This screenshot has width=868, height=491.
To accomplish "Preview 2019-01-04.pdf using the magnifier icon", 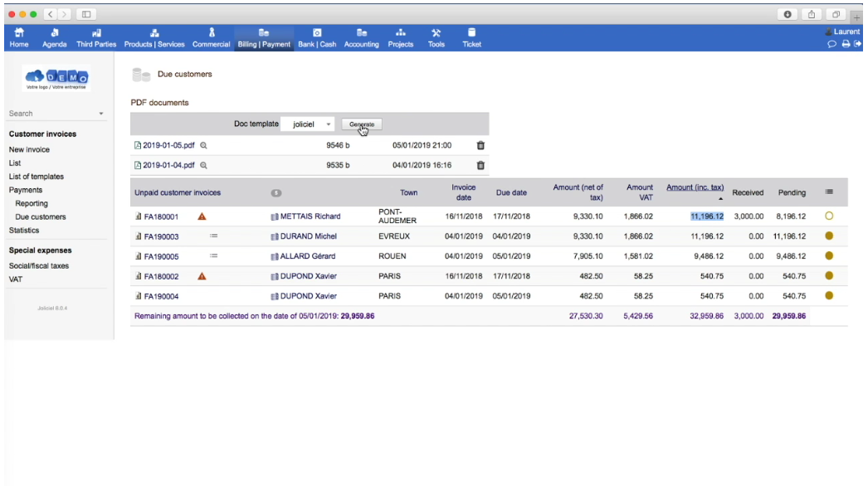I will (x=203, y=166).
